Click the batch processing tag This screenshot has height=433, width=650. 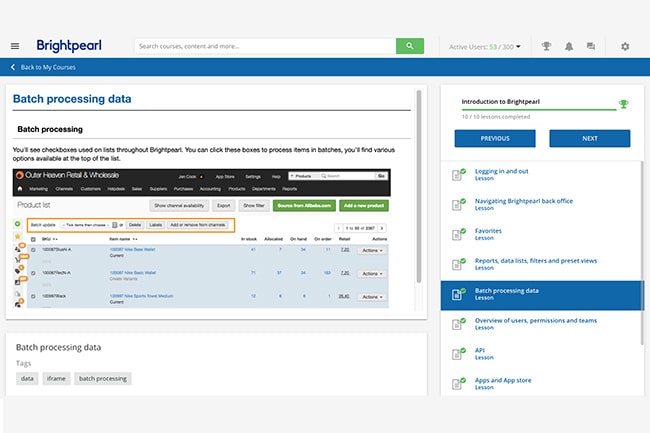pyautogui.click(x=103, y=379)
